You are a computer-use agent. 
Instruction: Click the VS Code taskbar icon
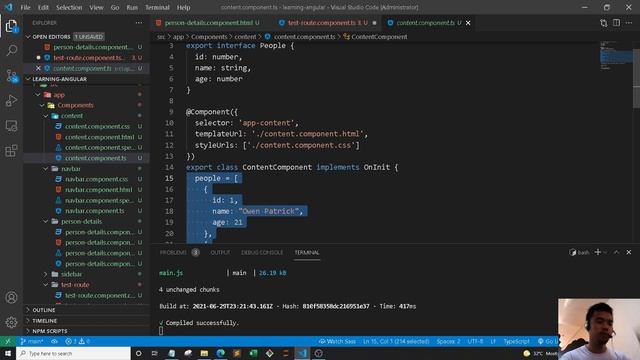(x=302, y=353)
